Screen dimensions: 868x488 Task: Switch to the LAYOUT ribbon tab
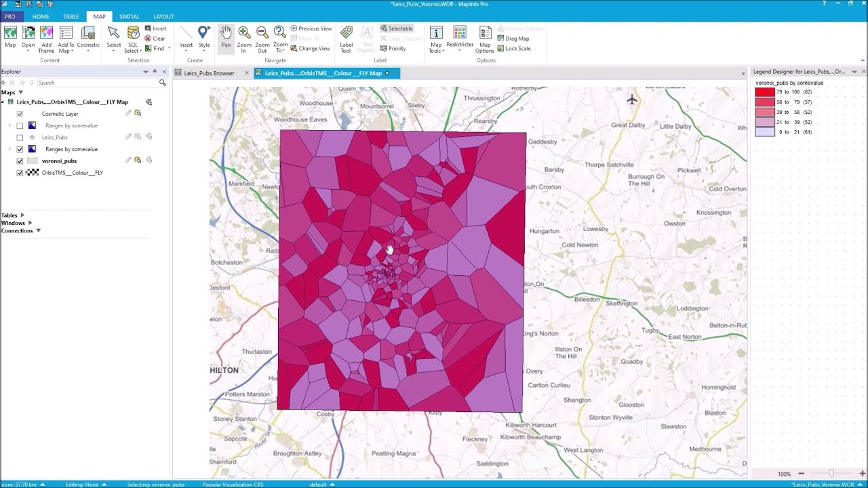[163, 16]
